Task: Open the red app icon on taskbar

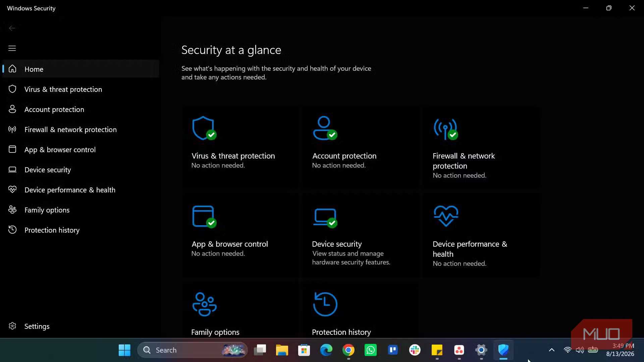Action: click(x=459, y=350)
